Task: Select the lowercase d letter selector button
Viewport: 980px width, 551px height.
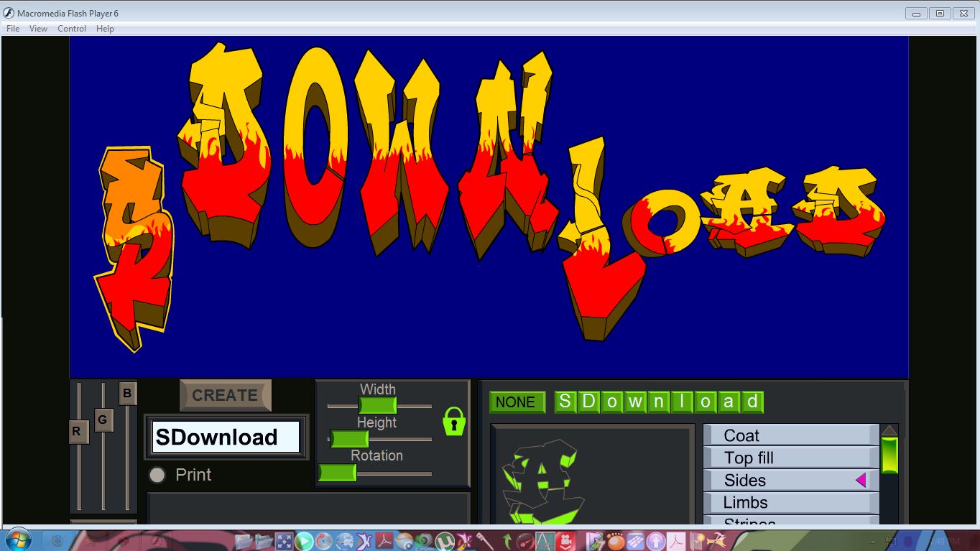Action: [752, 402]
